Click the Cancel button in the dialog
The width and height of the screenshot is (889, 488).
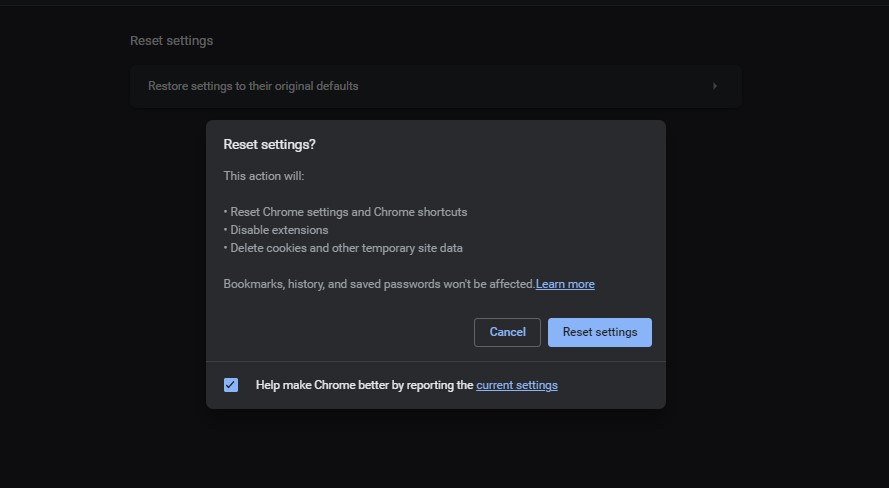click(507, 332)
